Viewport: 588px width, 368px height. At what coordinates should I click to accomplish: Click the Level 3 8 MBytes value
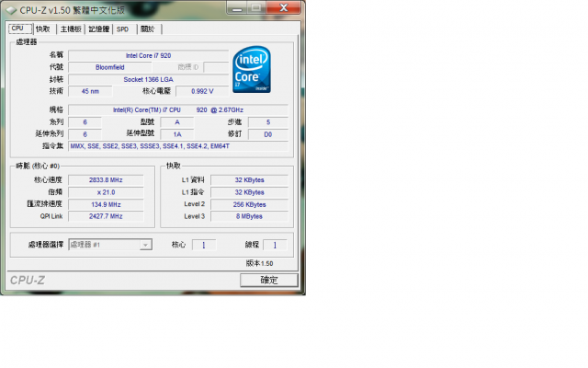[249, 216]
